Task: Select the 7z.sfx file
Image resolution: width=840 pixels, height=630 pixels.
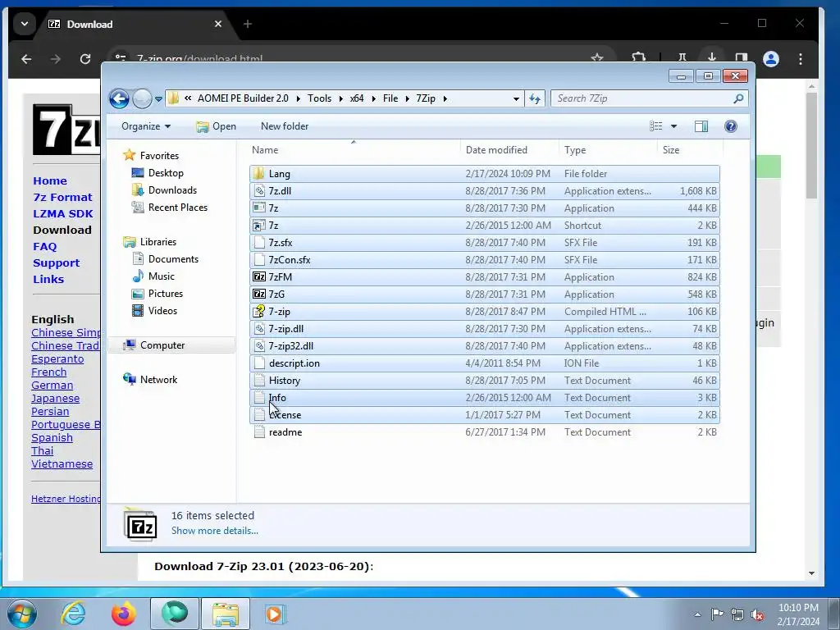Action: click(485, 243)
